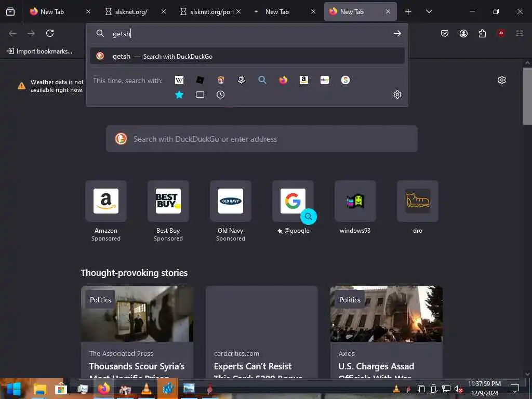
Task: Open File Explorer from the taskbar
Action: [x=39, y=389]
